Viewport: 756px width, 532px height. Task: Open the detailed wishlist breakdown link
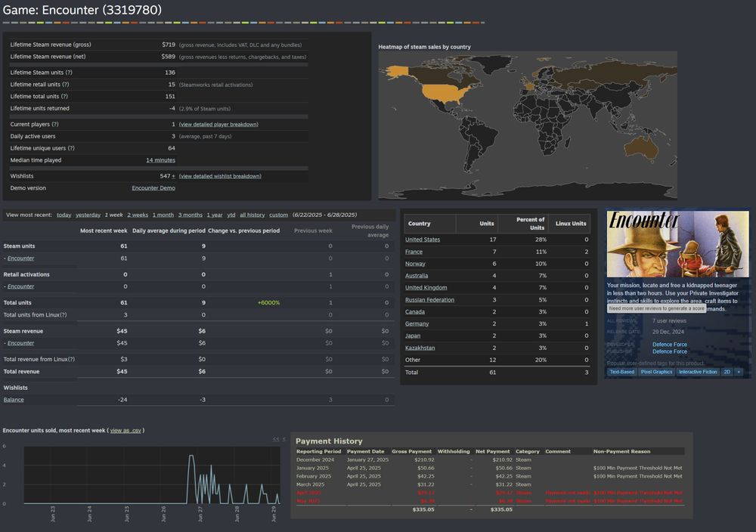(x=220, y=176)
